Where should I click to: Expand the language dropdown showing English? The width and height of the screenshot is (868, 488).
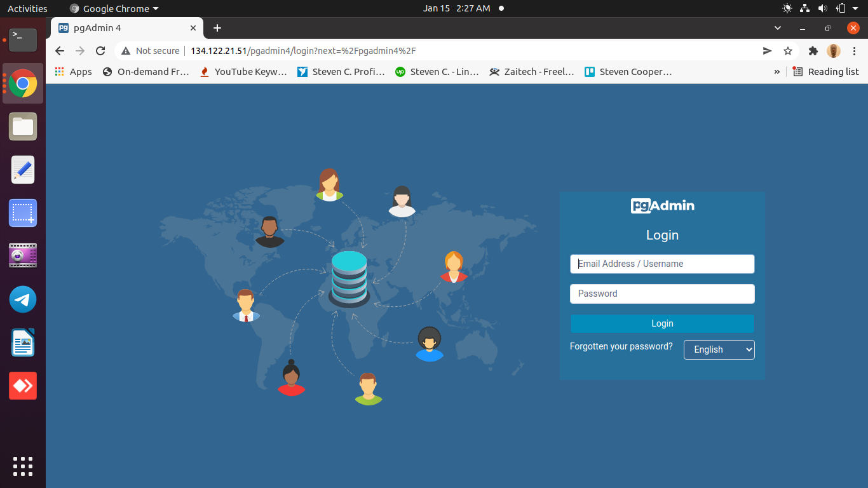coord(719,349)
